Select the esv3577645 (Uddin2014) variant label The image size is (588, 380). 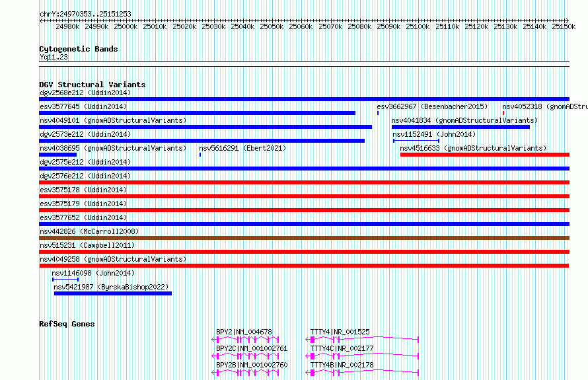(83, 106)
